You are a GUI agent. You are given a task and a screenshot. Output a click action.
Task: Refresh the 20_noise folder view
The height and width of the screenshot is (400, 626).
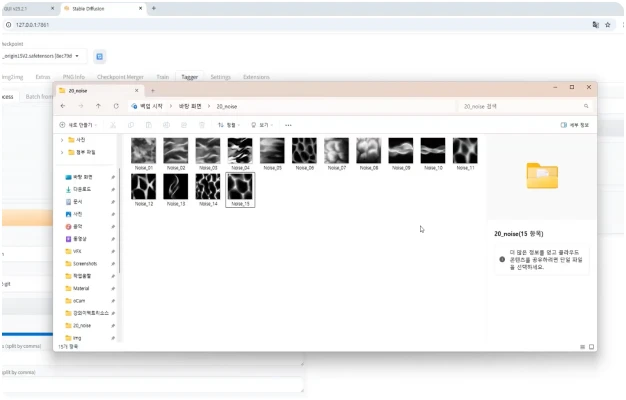[x=116, y=106]
